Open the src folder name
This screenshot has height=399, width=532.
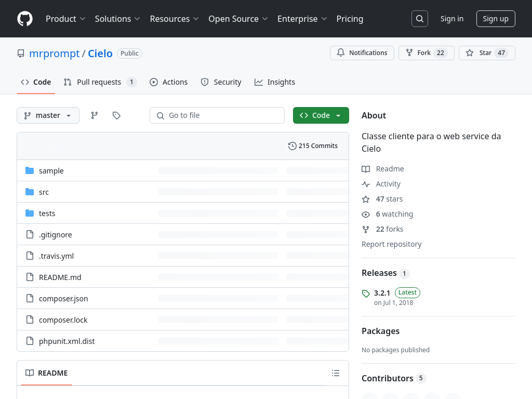click(x=44, y=192)
